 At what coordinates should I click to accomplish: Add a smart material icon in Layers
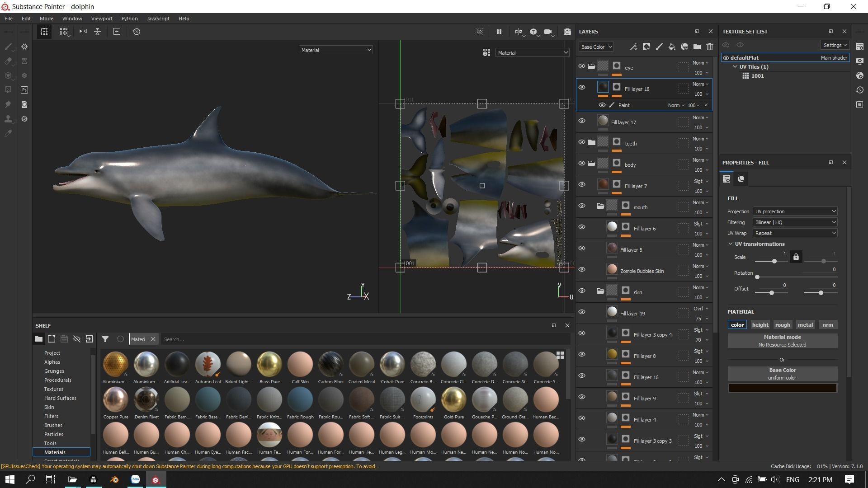click(x=684, y=47)
